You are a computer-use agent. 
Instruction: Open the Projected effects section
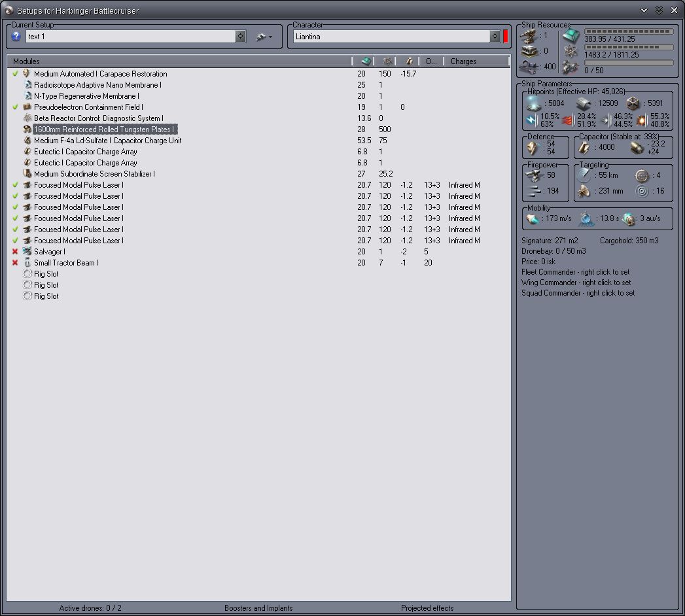pos(427,607)
